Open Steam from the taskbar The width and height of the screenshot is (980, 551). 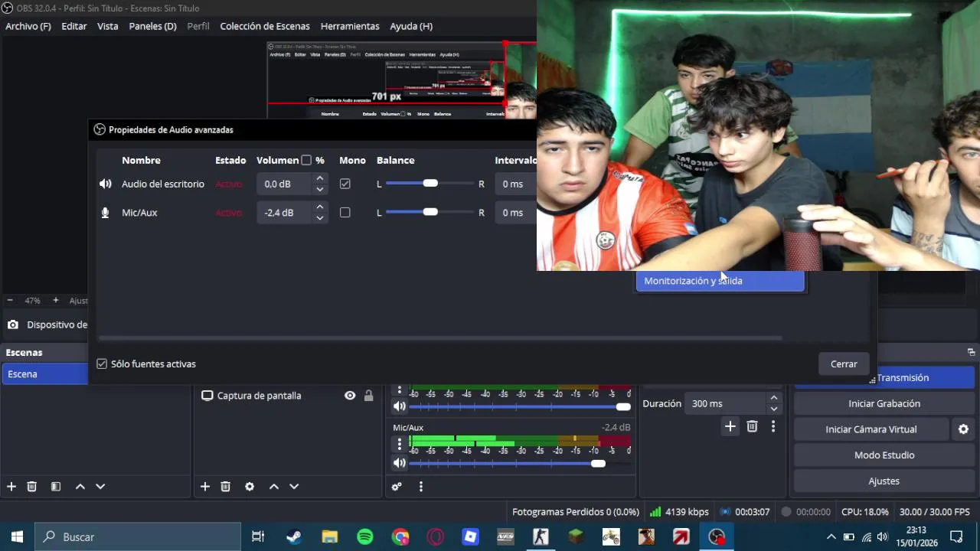coord(294,537)
